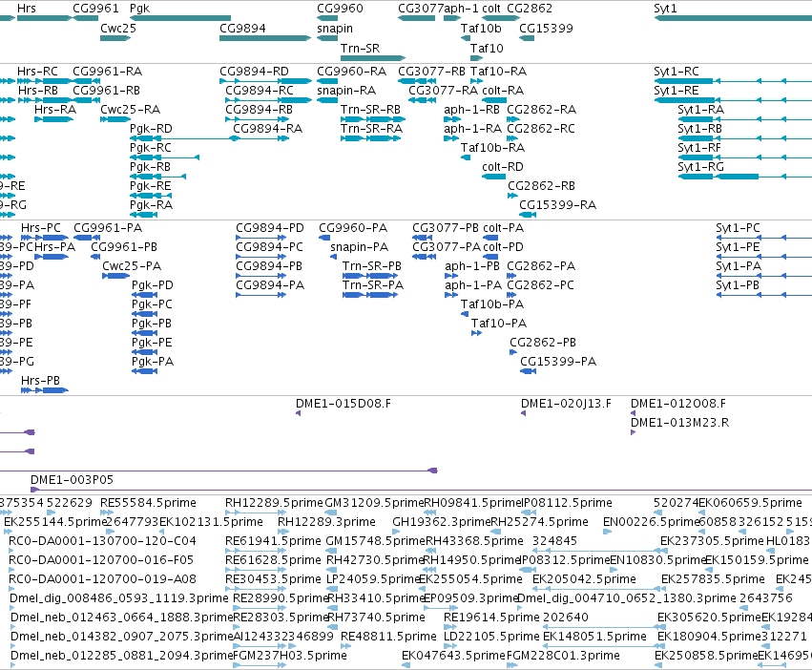
Task: Select the CG9961 gene label
Action: 95,9
